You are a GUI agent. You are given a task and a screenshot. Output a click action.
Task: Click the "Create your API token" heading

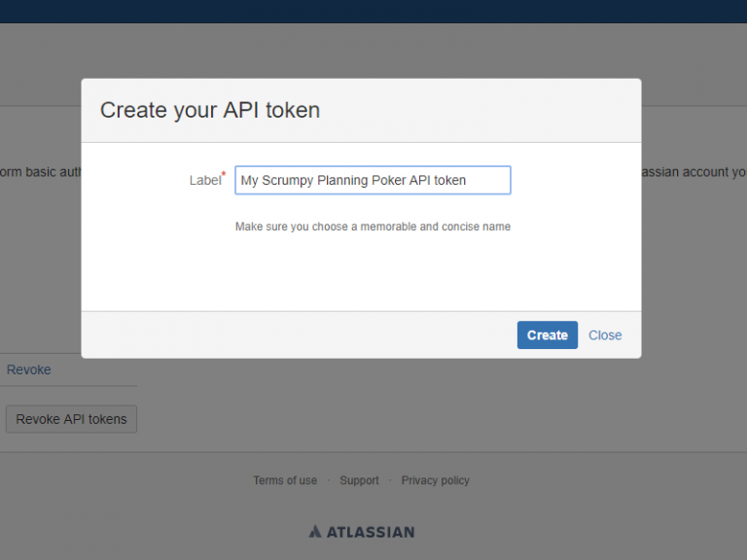(x=210, y=110)
